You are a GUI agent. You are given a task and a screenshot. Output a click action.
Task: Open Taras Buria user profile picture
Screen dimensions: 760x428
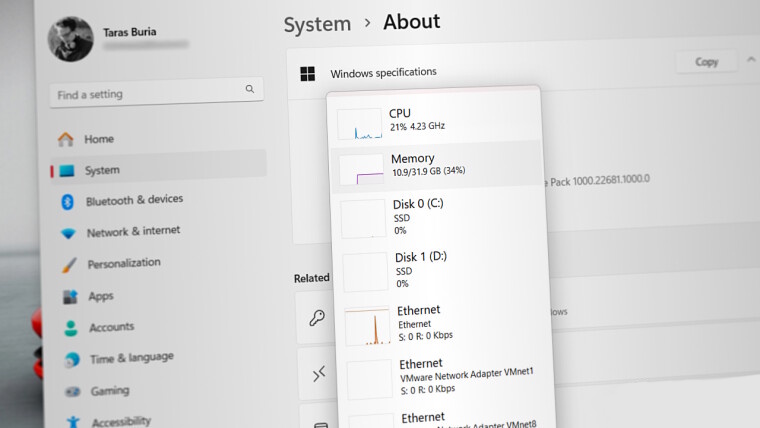[70, 37]
